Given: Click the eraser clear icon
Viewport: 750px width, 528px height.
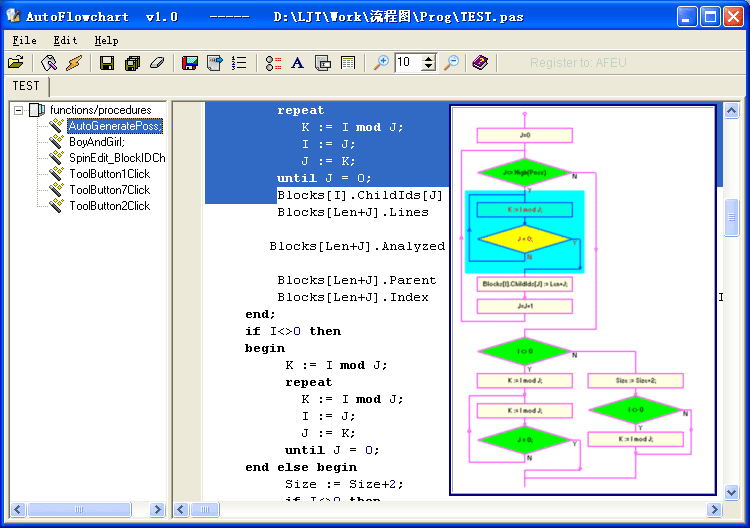Looking at the screenshot, I should pyautogui.click(x=157, y=63).
